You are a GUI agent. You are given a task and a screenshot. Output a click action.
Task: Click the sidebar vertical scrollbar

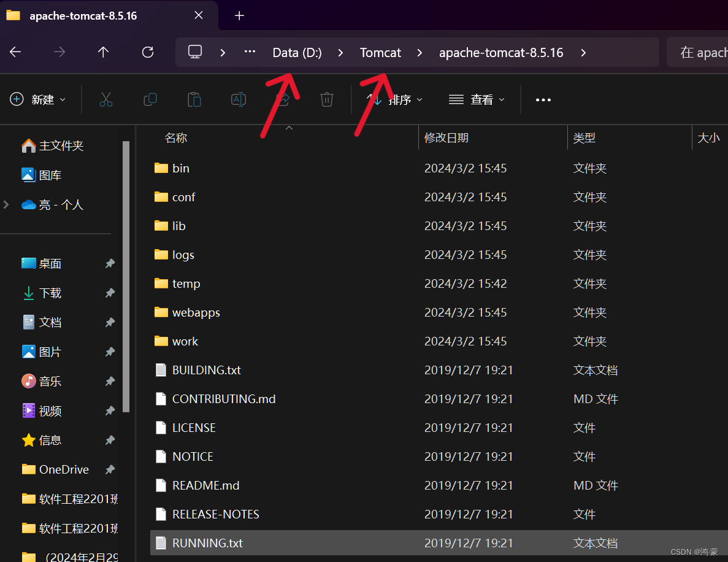126,276
